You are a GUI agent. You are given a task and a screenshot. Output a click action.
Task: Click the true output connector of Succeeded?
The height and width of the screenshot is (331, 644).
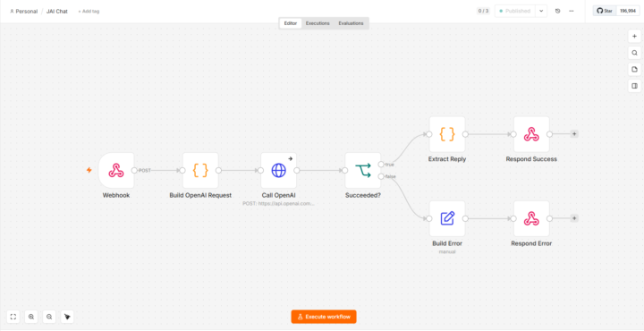click(x=381, y=165)
